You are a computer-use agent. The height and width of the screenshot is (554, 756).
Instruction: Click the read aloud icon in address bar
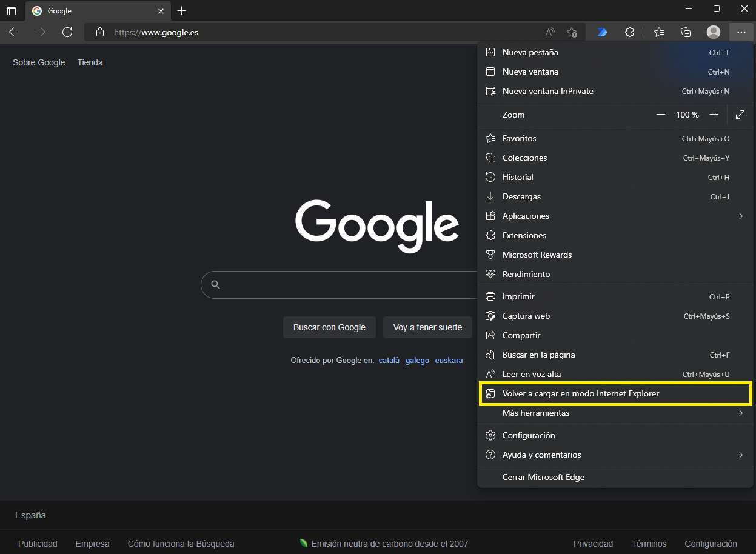pos(550,32)
